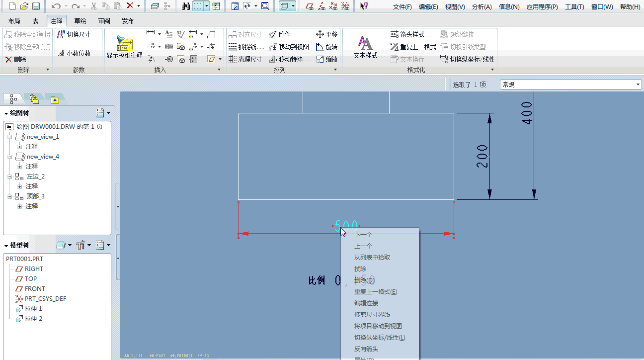Click the magnifier zoom icon in top toolbar
This screenshot has height=360, width=644.
[265, 6]
